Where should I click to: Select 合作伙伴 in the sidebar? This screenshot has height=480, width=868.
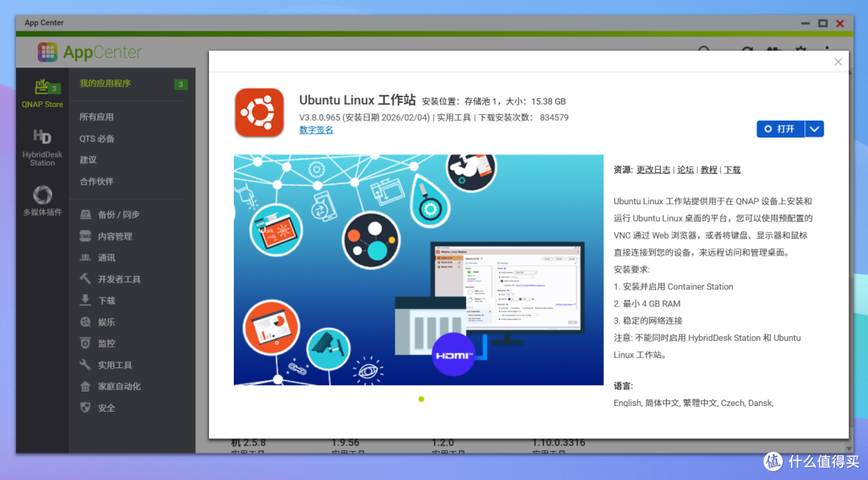coord(96,181)
